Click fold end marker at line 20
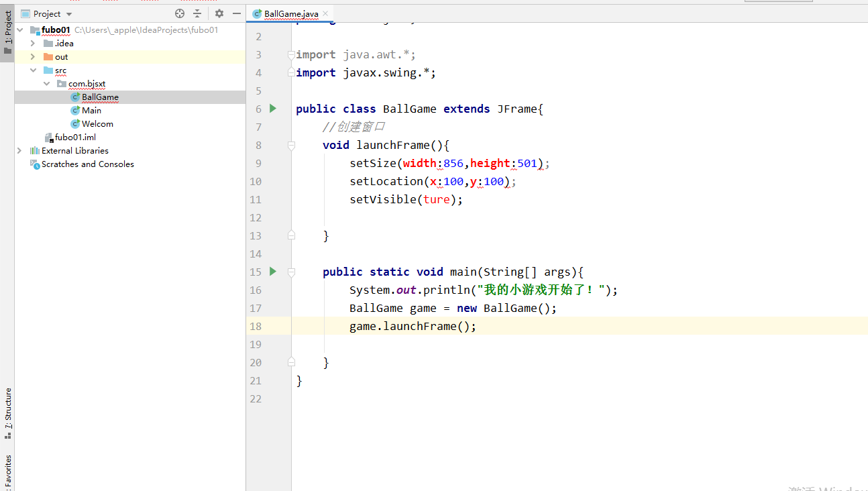868x491 pixels. 291,362
